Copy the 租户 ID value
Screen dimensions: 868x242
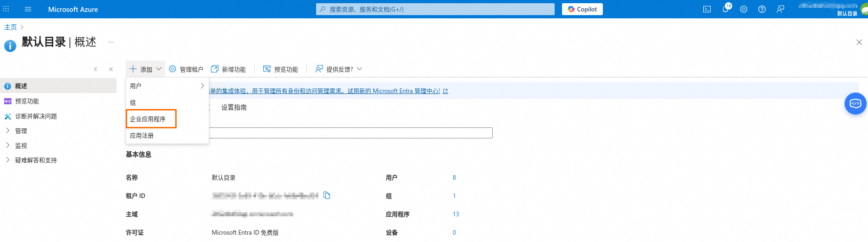click(327, 195)
